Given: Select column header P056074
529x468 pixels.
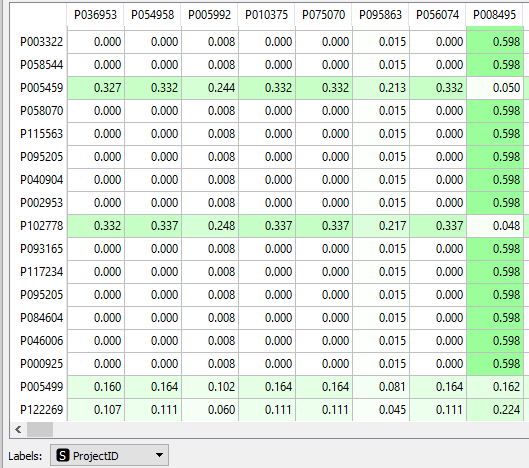Looking at the screenshot, I should pyautogui.click(x=438, y=15).
